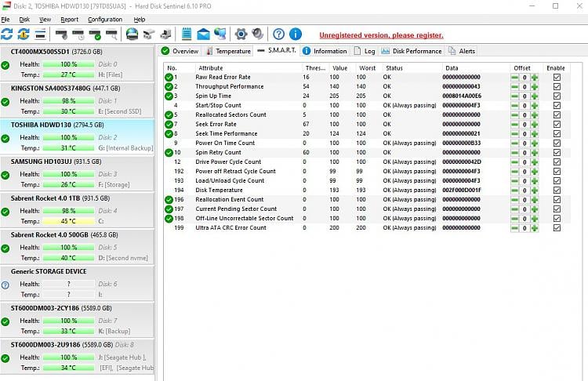Click green health check icon of KINGSTON SA400S37480G
588x381 pixels.
(x=5, y=102)
